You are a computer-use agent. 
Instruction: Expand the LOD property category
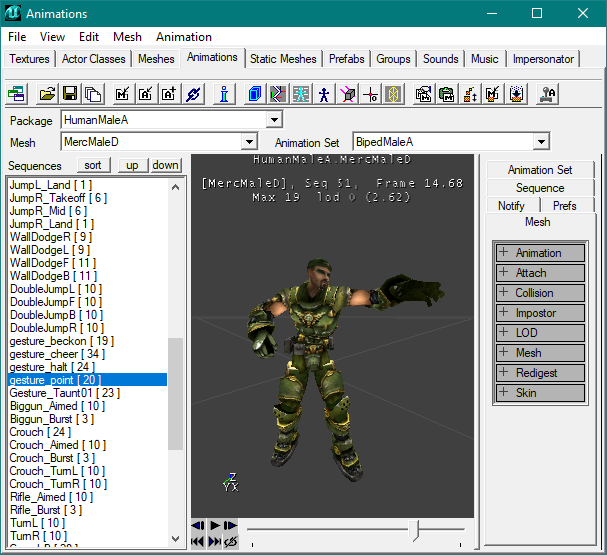(540, 333)
